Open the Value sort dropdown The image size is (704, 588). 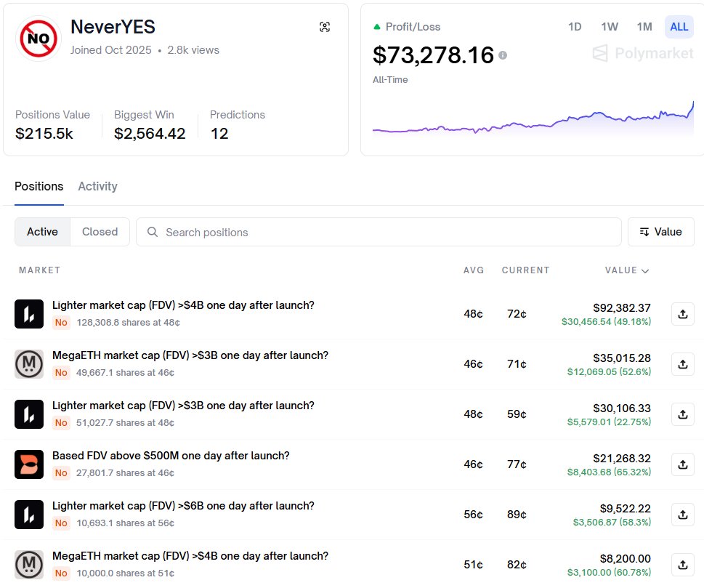661,232
